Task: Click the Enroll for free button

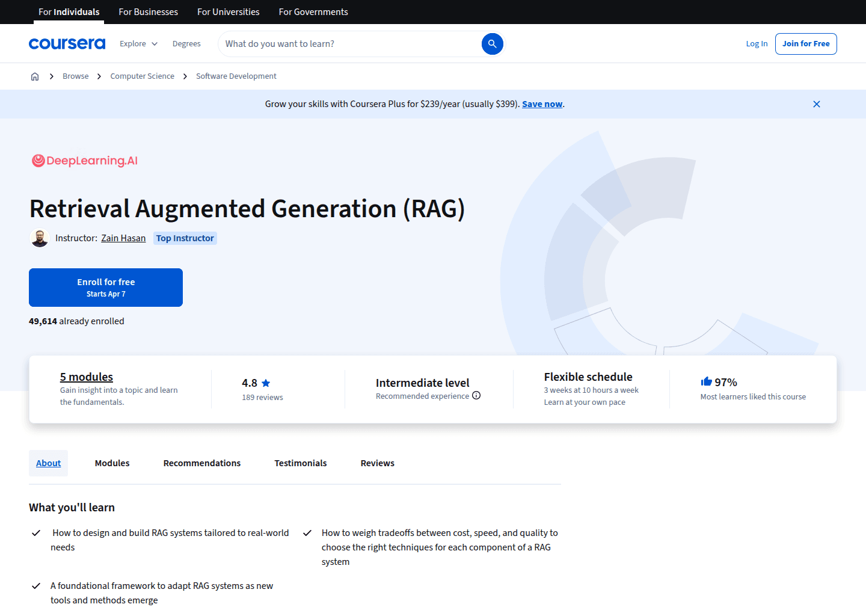Action: (105, 287)
